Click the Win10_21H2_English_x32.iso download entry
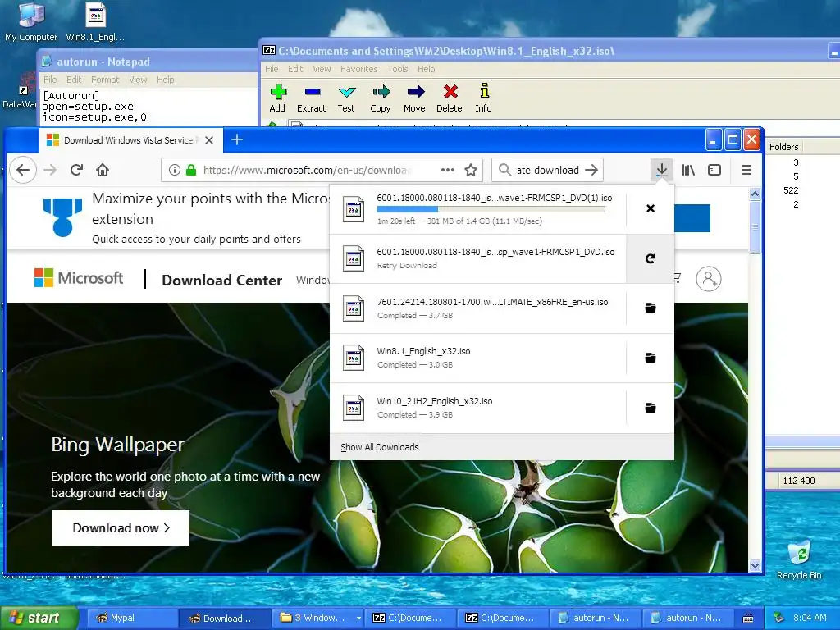Screen dimensions: 840x630 [478, 408]
